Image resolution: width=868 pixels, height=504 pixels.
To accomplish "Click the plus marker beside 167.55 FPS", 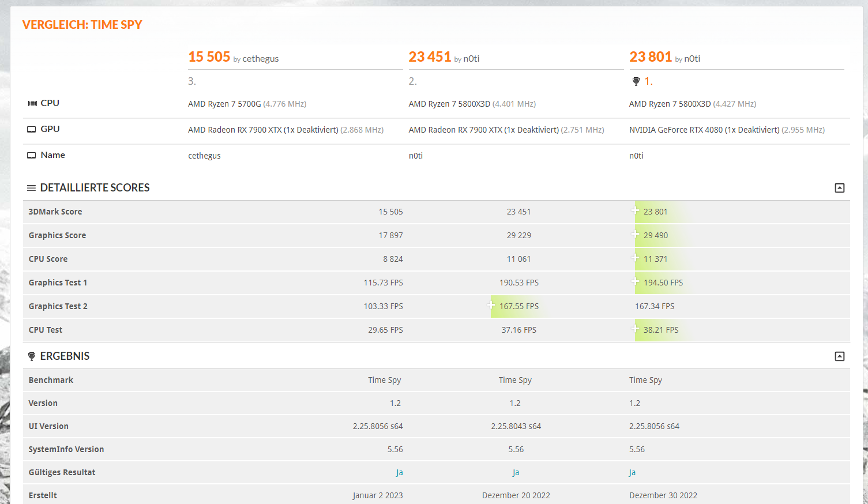I will [491, 305].
